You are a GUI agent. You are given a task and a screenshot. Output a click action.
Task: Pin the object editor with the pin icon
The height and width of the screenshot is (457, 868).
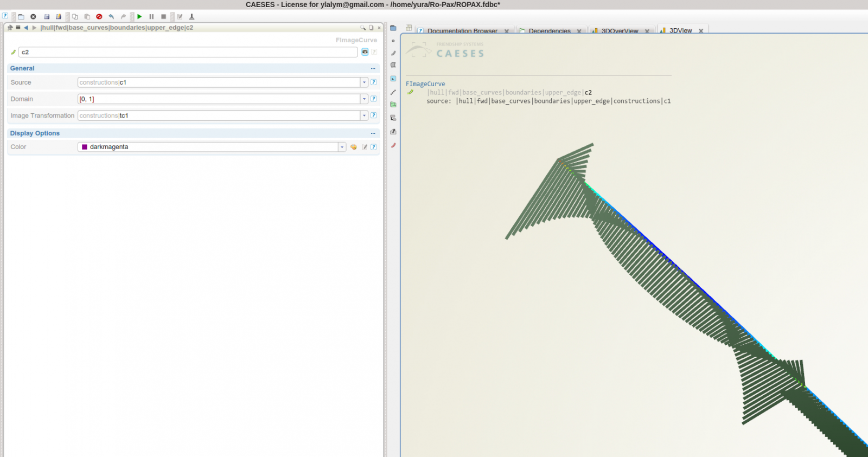10,28
